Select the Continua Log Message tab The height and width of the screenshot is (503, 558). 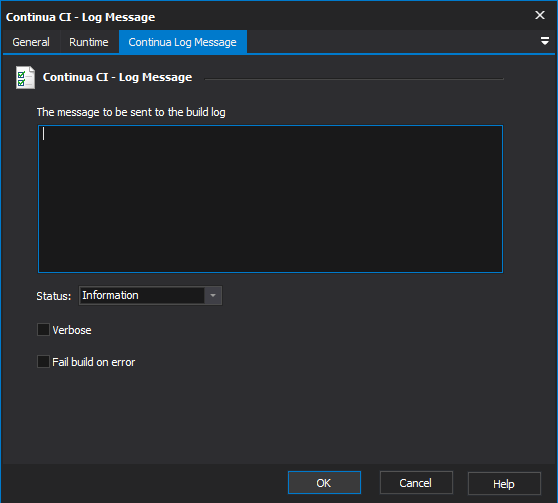[x=183, y=42]
